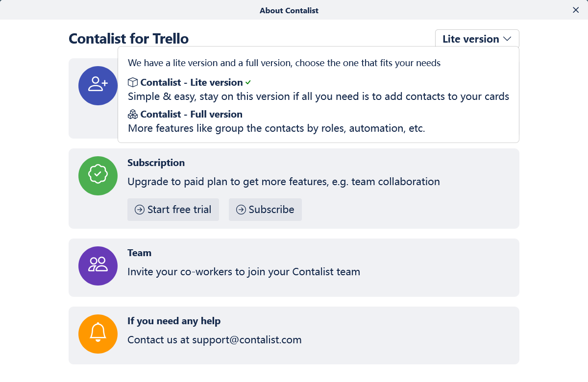Click the Team section heading
This screenshot has height=382, width=588.
click(x=139, y=253)
